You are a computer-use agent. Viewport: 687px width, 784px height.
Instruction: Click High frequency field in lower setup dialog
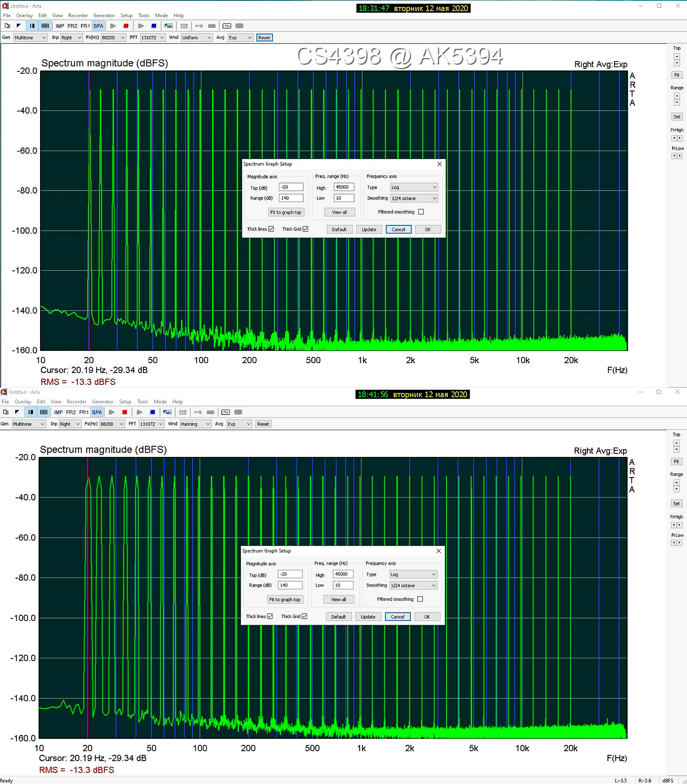(343, 574)
